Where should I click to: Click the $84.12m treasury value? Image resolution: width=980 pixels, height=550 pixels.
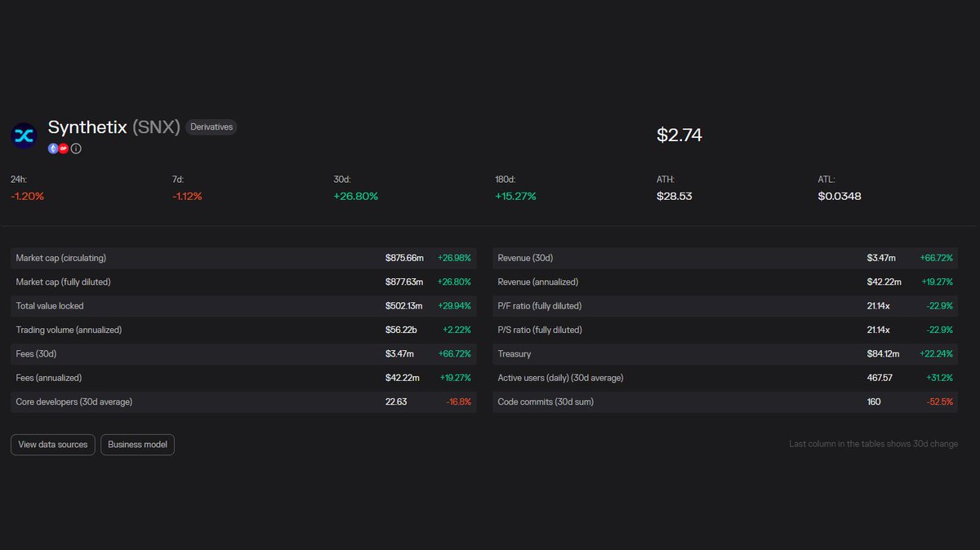pos(884,354)
